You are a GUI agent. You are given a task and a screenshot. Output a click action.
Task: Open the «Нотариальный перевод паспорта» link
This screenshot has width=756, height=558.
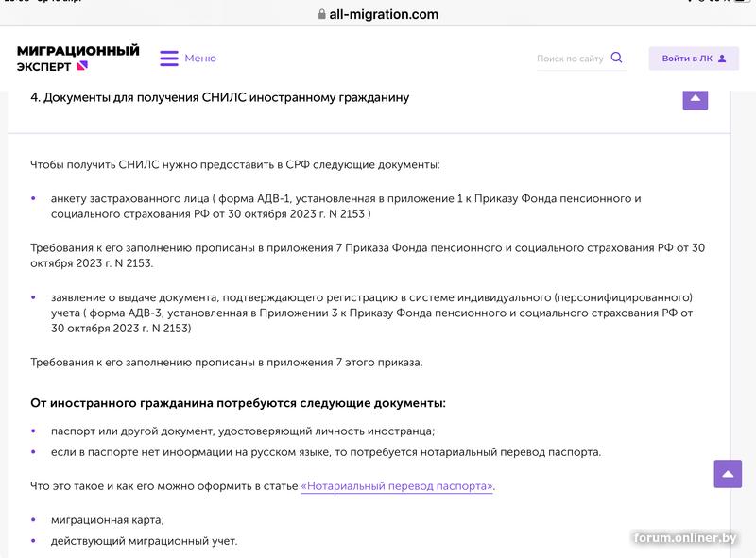point(397,486)
